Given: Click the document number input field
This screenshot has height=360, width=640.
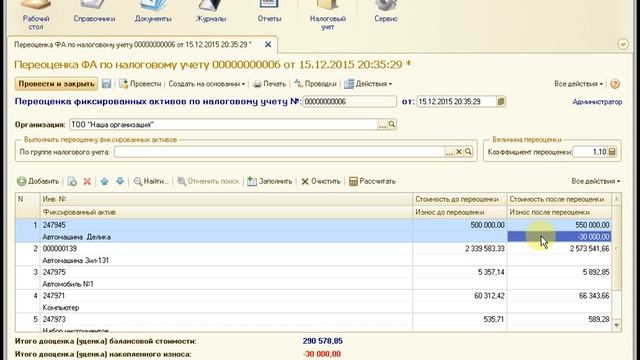Looking at the screenshot, I should point(349,102).
